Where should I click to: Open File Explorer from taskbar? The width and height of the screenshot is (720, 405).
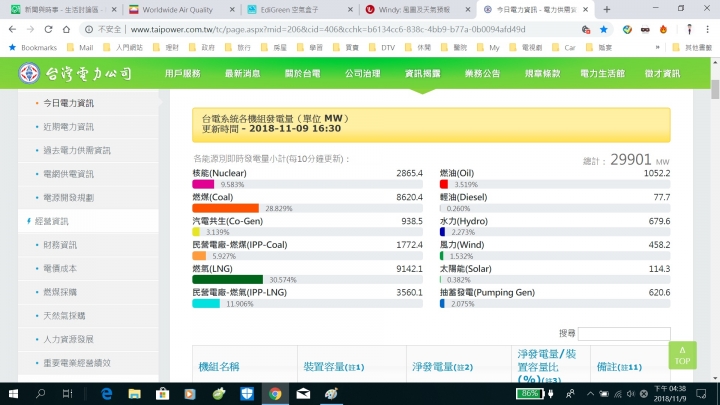(x=135, y=394)
